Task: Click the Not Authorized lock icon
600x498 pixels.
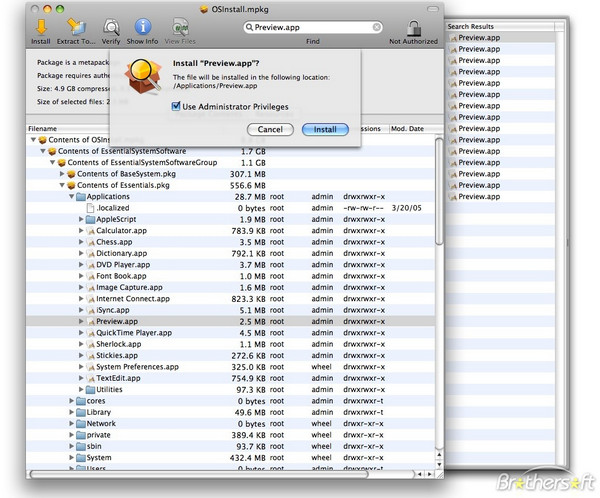Action: (x=414, y=28)
